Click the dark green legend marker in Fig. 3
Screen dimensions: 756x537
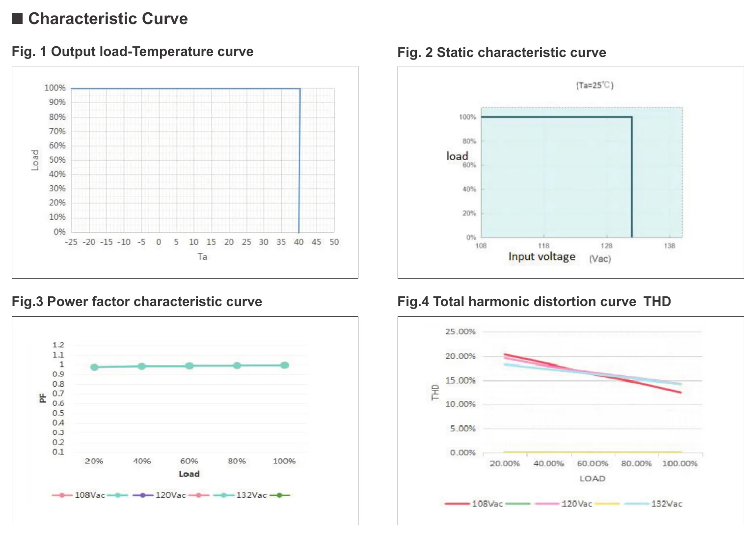pos(280,495)
